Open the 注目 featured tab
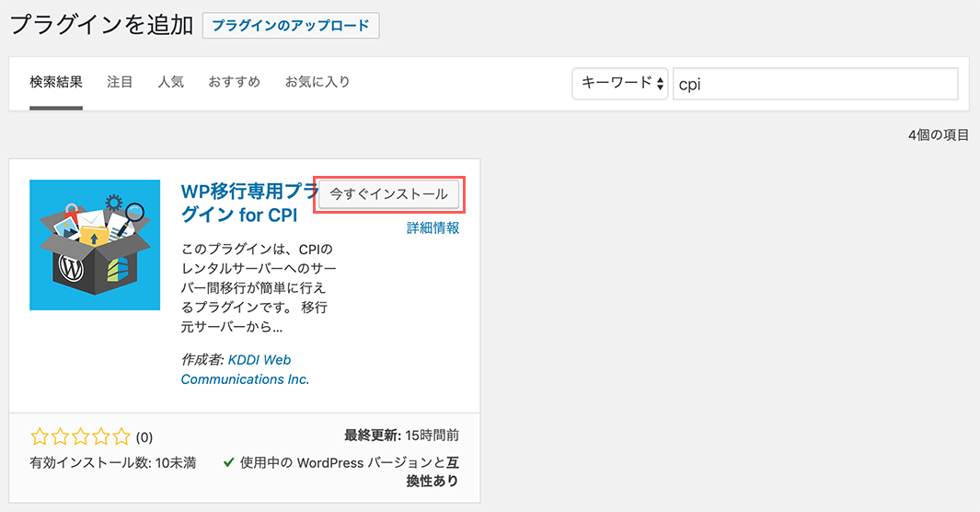The height and width of the screenshot is (512, 980). click(x=120, y=82)
